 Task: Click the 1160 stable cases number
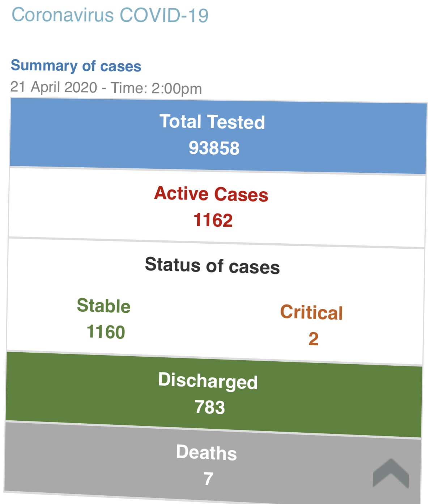pos(106,332)
